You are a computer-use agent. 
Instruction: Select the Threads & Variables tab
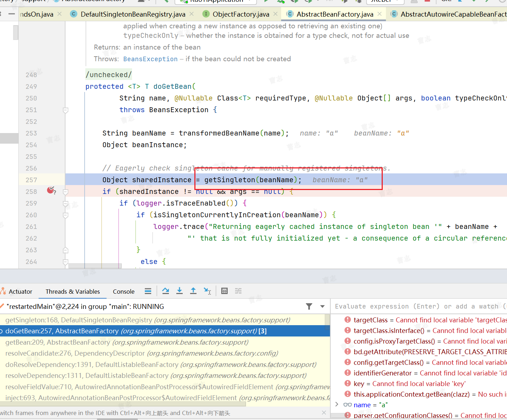[73, 292]
